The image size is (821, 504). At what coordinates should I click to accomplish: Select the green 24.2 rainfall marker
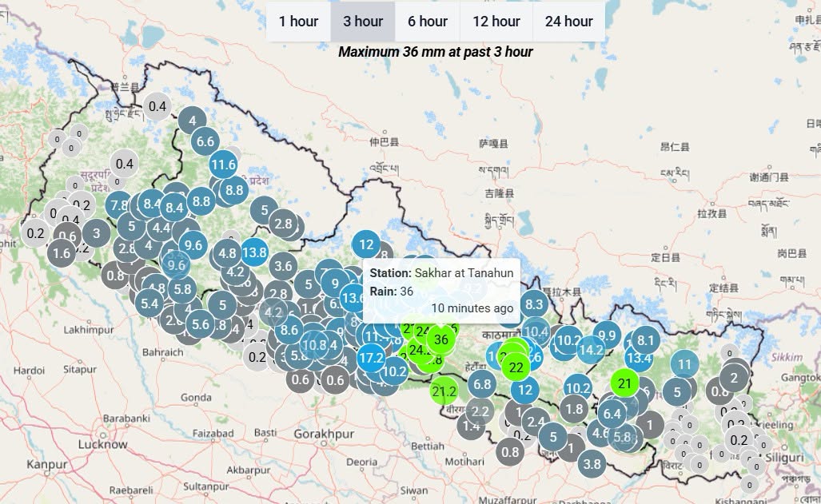coord(420,350)
